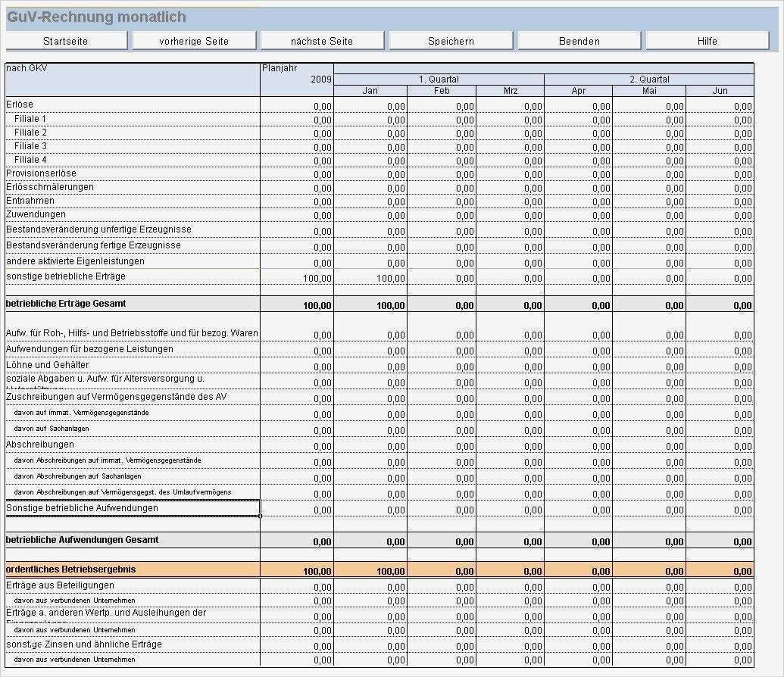This screenshot has width=784, height=677.
Task: Open the nächste Seite button
Action: pos(322,41)
